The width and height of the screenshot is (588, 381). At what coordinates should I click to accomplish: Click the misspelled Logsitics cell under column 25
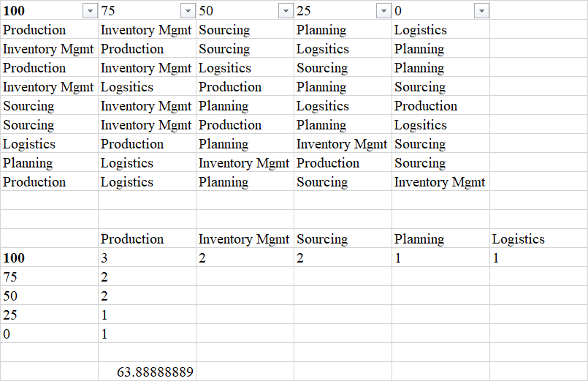click(323, 49)
